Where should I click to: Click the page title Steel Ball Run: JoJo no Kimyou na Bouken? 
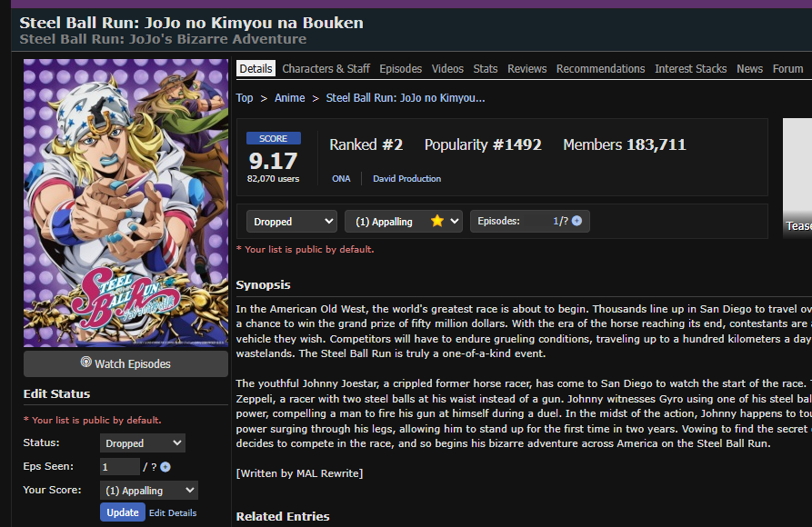(x=191, y=23)
